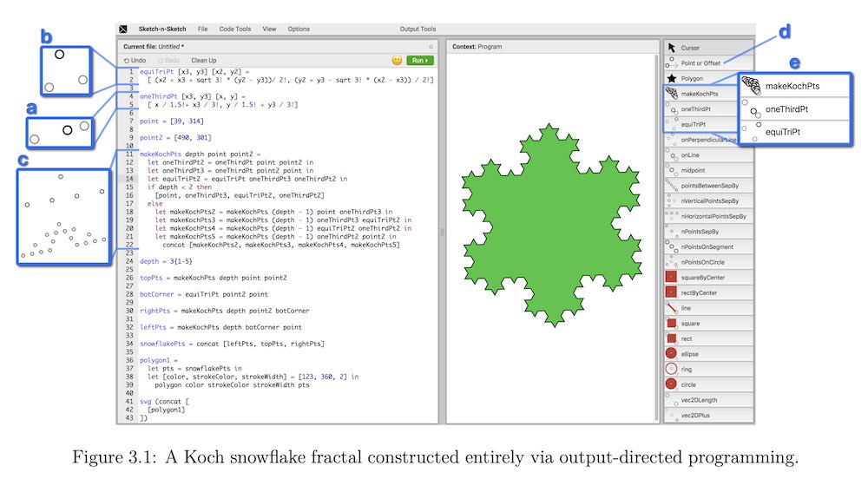868x479 pixels.
Task: Open the File menu
Action: point(202,30)
